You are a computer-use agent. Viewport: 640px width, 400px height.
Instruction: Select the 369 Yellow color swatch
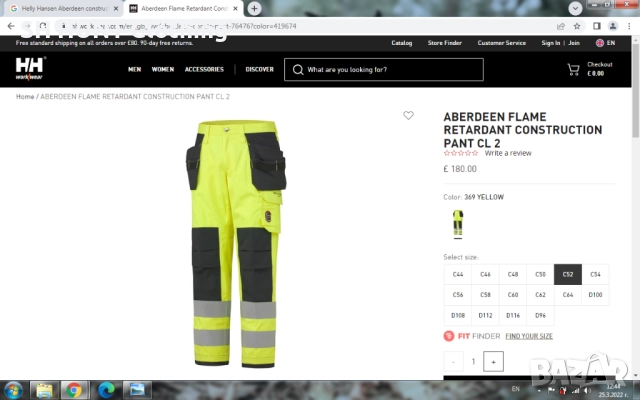pyautogui.click(x=458, y=224)
